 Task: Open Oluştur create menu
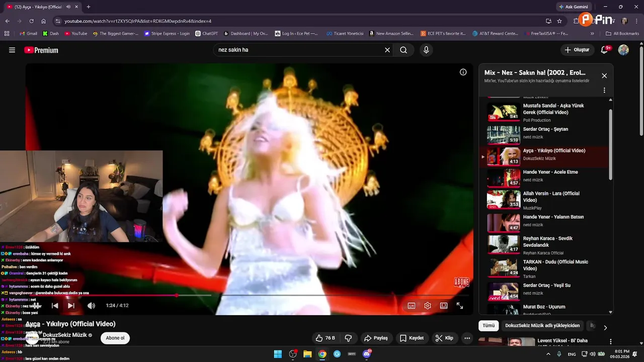pos(577,50)
